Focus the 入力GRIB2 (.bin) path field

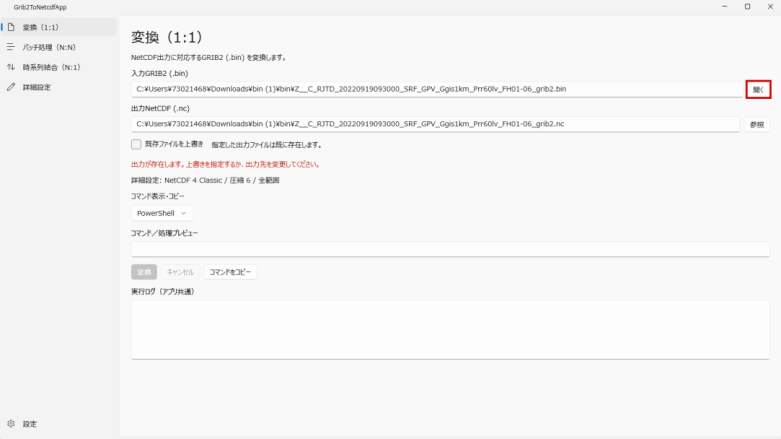coord(437,89)
